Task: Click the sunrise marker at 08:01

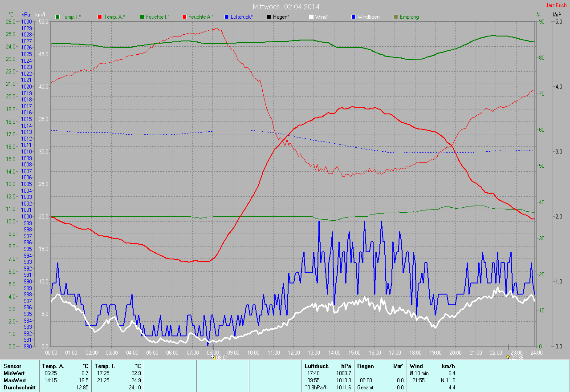Action: point(212,356)
